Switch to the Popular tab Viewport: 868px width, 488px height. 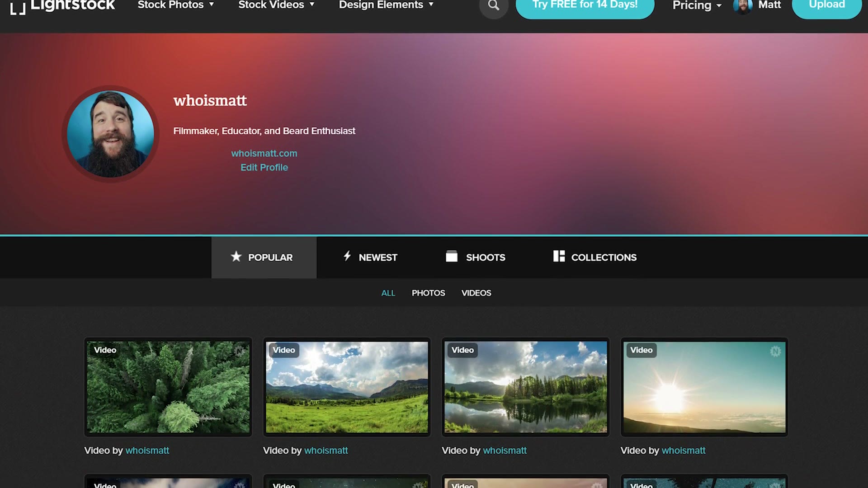264,257
